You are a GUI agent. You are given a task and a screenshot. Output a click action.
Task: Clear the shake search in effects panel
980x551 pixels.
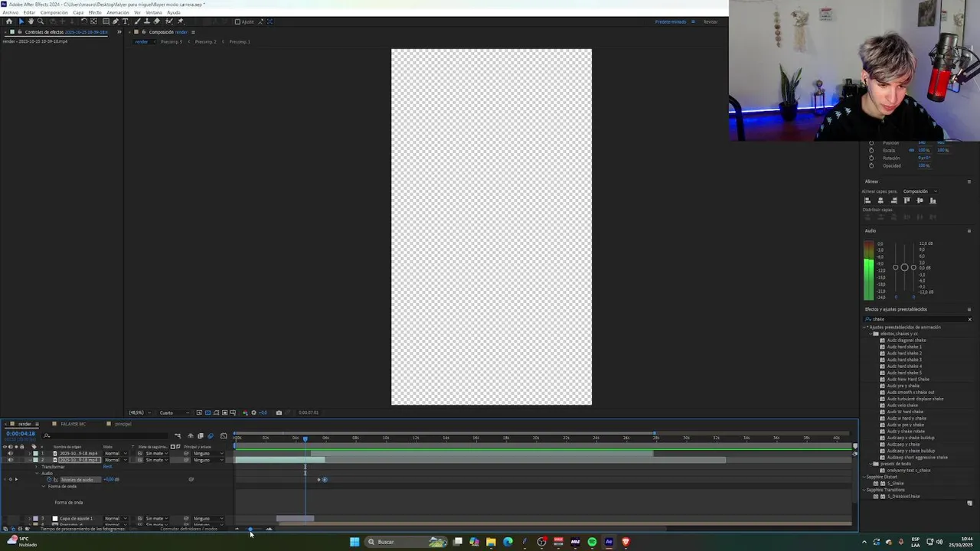[x=969, y=319]
